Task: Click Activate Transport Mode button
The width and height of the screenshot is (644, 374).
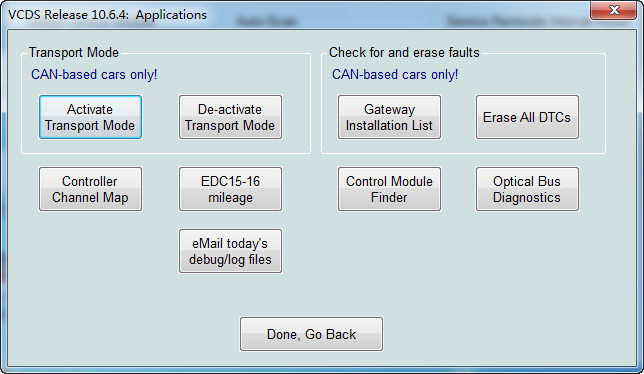Action: pos(90,117)
